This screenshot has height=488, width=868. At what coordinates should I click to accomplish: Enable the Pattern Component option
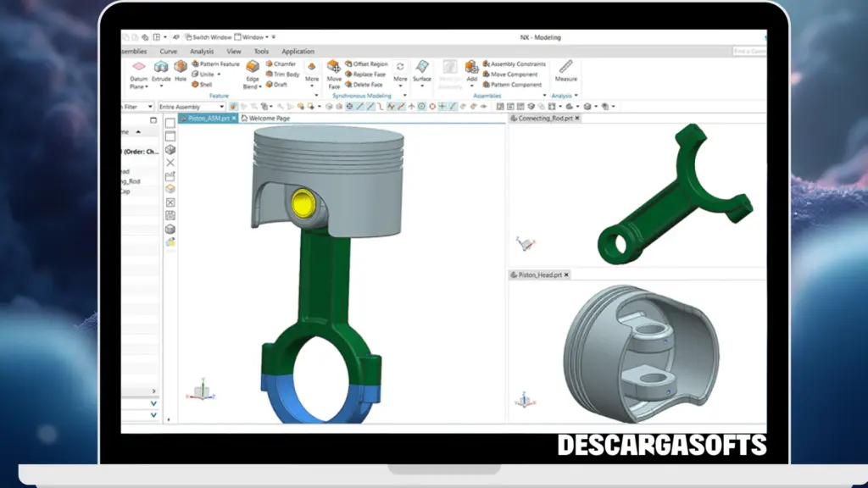coord(515,83)
